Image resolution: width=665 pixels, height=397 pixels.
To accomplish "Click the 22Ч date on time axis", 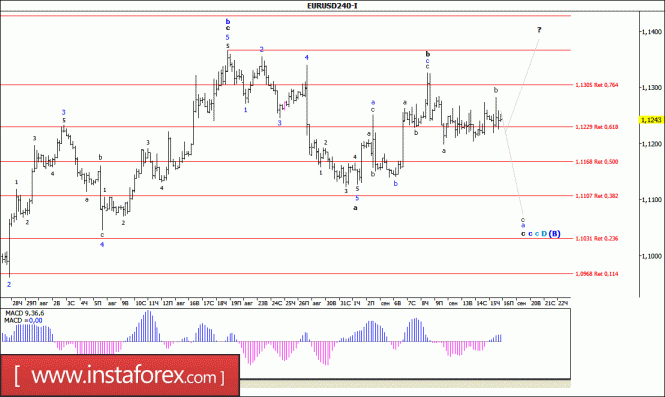I will [563, 303].
